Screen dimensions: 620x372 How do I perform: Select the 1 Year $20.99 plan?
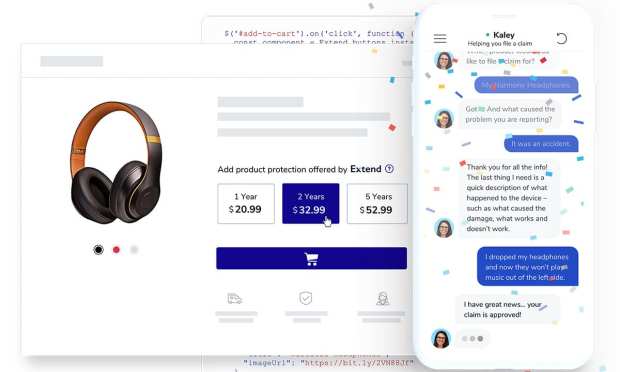[x=246, y=204]
